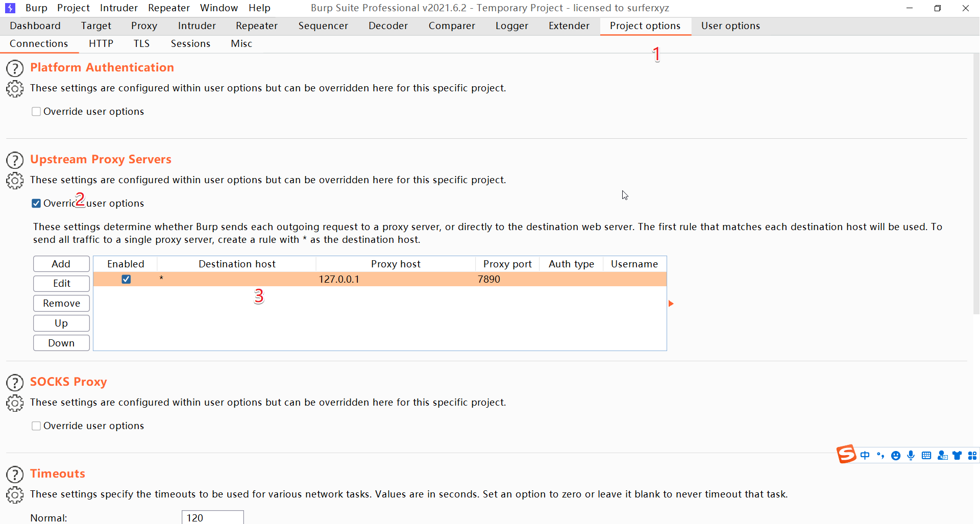
Task: Open Timeouts gear settings icon
Action: pyautogui.click(x=15, y=495)
